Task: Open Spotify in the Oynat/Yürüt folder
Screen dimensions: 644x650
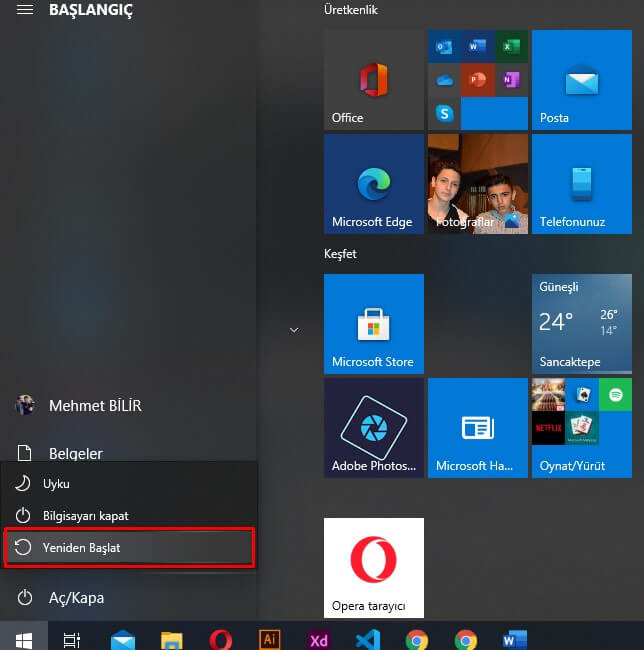Action: pyautogui.click(x=615, y=394)
